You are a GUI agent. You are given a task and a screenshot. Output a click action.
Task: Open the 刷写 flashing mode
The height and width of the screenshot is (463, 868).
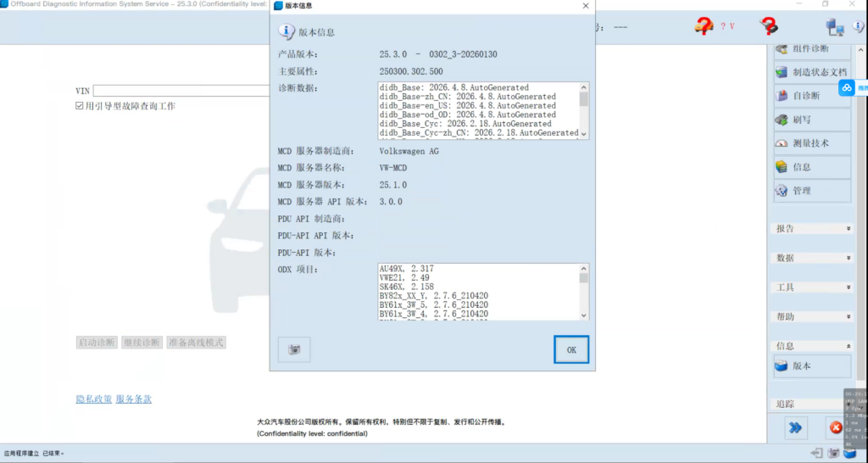pyautogui.click(x=812, y=120)
